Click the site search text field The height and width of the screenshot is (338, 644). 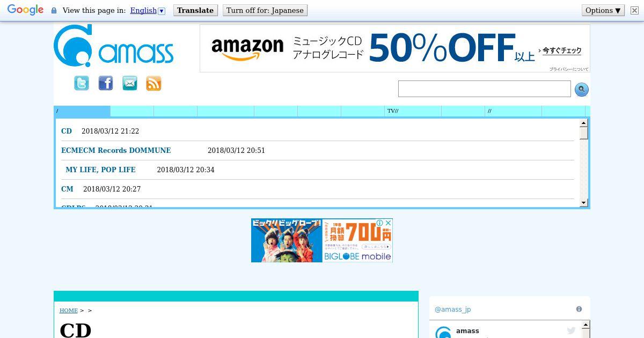(485, 89)
